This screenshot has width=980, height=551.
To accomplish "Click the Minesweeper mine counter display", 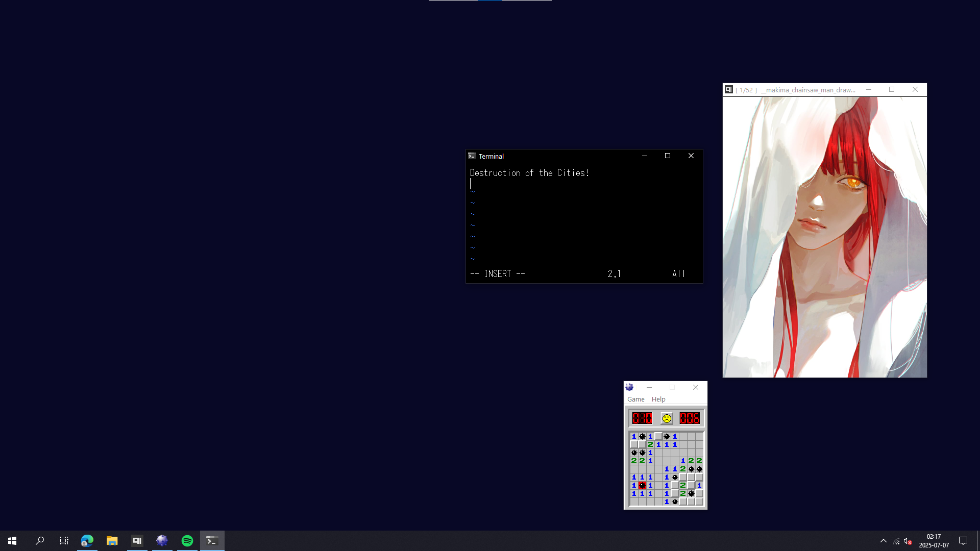I will point(642,418).
